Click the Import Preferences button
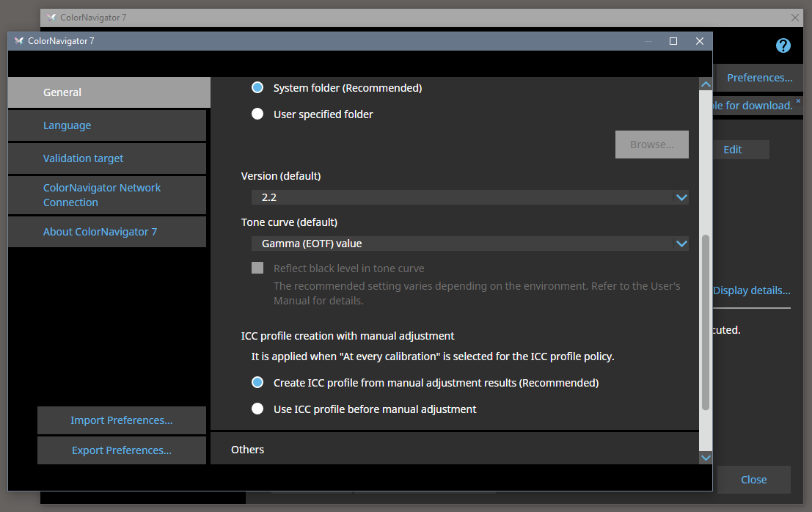Image resolution: width=812 pixels, height=512 pixels. 121,420
